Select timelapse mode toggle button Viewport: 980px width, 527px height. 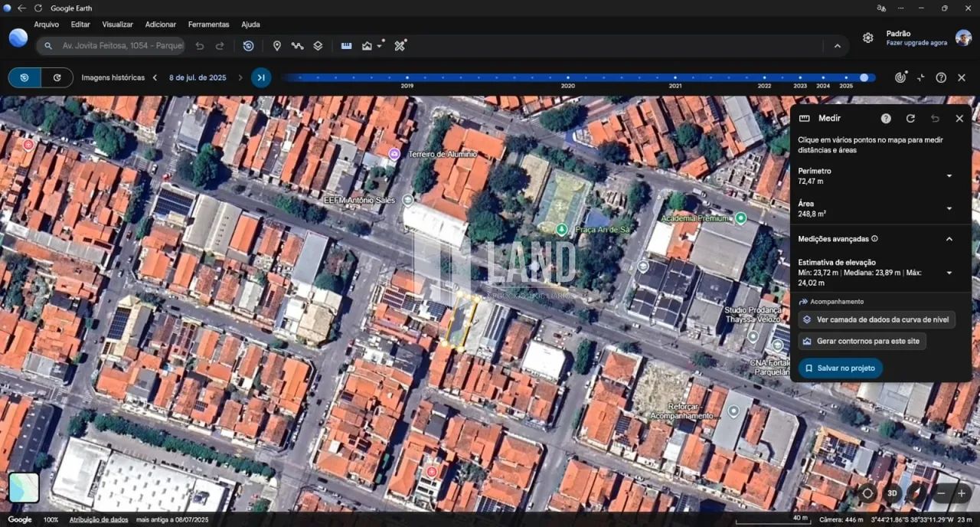[57, 77]
